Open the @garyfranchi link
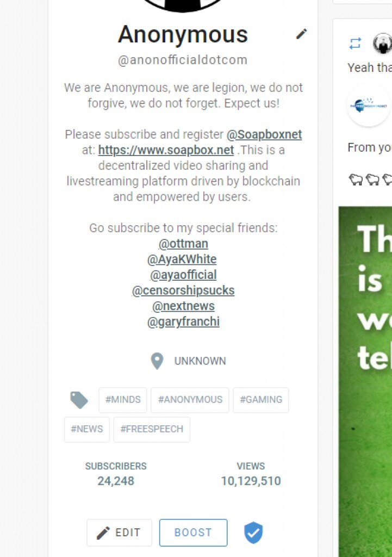The image size is (392, 557). pyautogui.click(x=183, y=322)
